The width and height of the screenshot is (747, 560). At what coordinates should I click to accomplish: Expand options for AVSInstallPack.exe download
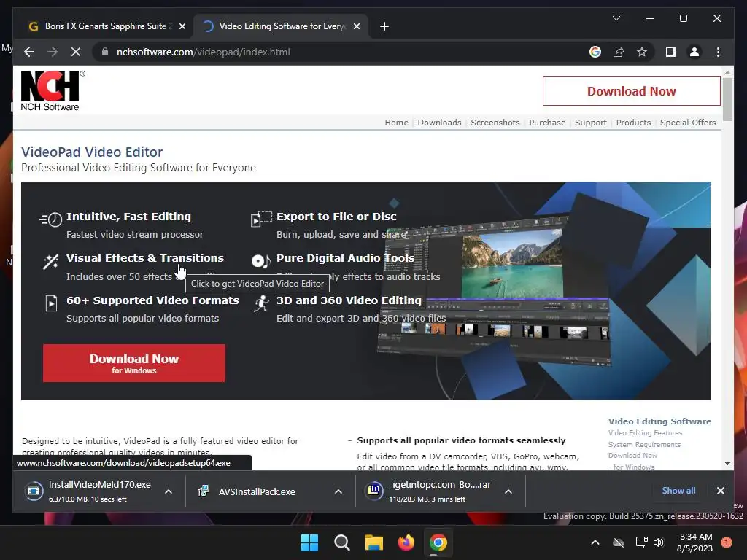point(338,491)
